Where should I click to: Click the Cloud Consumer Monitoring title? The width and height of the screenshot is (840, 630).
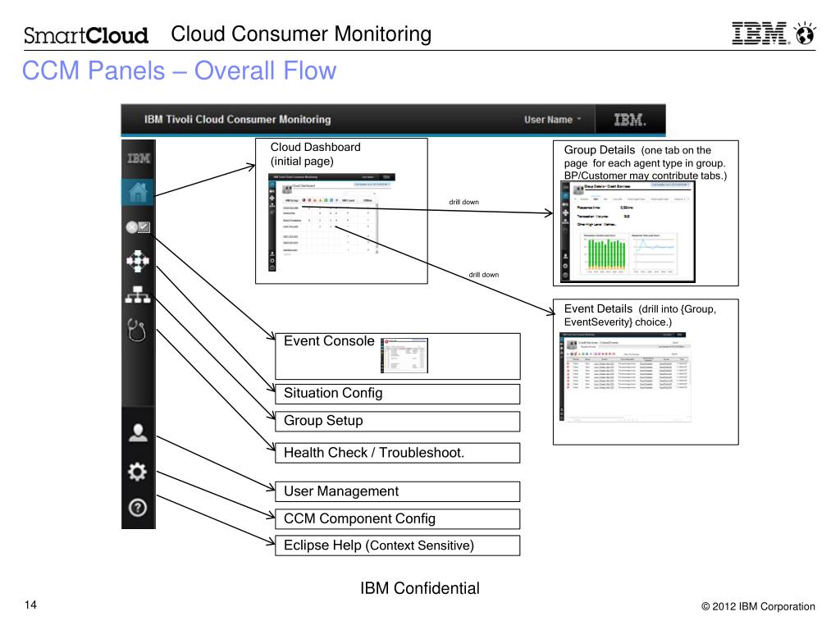point(301,34)
